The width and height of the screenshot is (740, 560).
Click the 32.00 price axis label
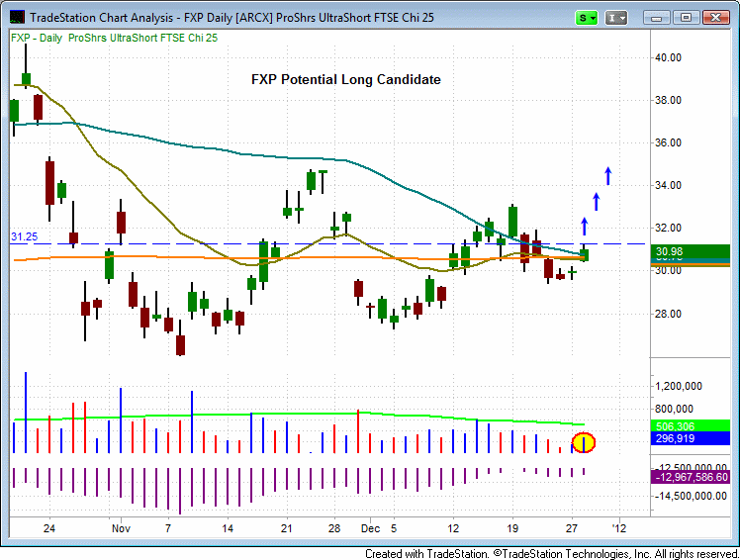(668, 228)
